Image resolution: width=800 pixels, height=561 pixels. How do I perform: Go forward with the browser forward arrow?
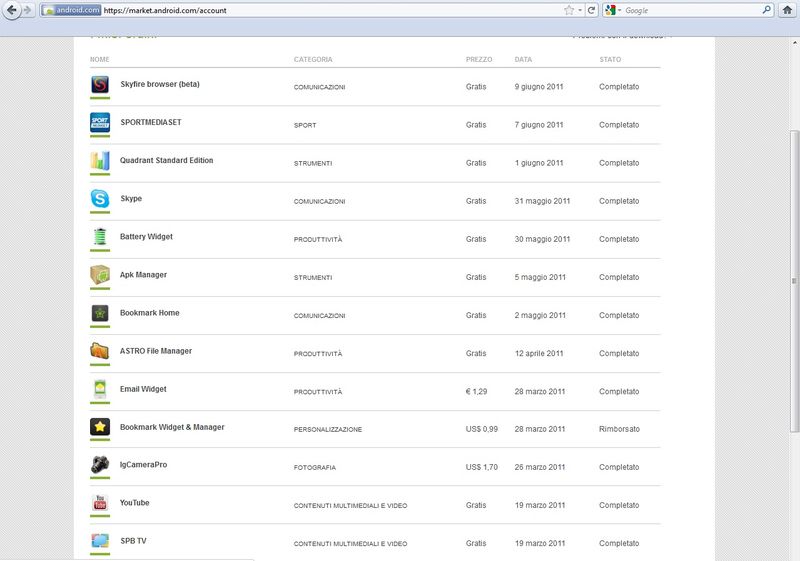click(28, 10)
